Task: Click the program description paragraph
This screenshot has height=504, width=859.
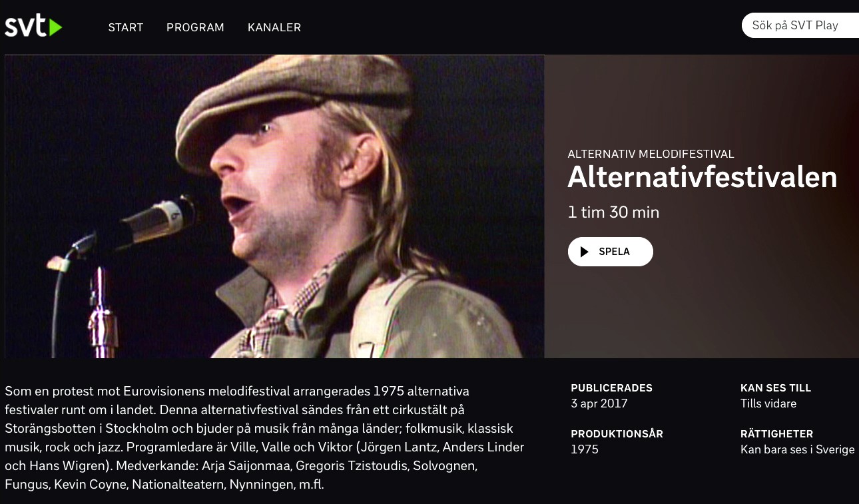Action: 264,437
